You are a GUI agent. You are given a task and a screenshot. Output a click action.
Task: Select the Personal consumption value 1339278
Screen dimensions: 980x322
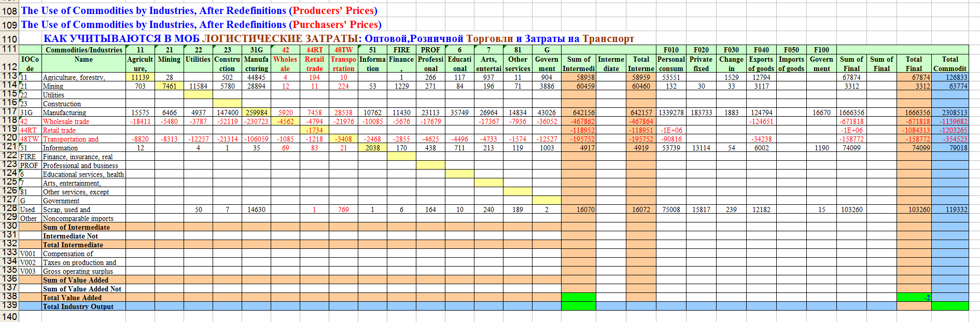pyautogui.click(x=671, y=113)
